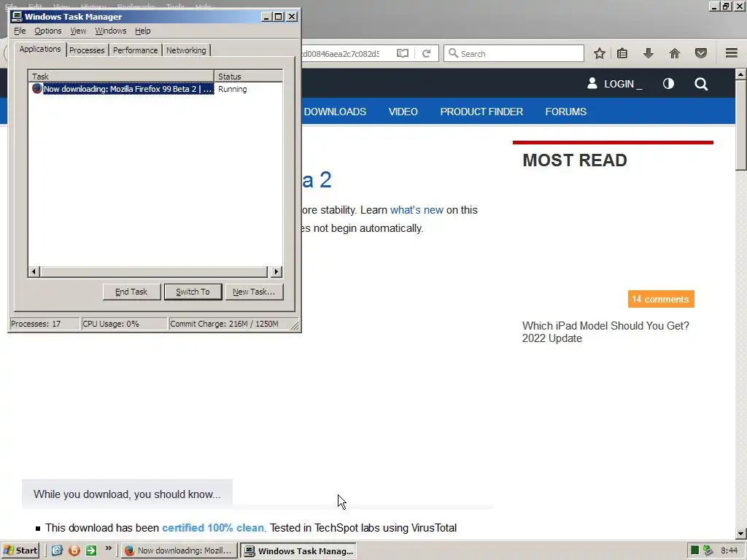
Task: Click task list left scroll arrow
Action: point(34,272)
